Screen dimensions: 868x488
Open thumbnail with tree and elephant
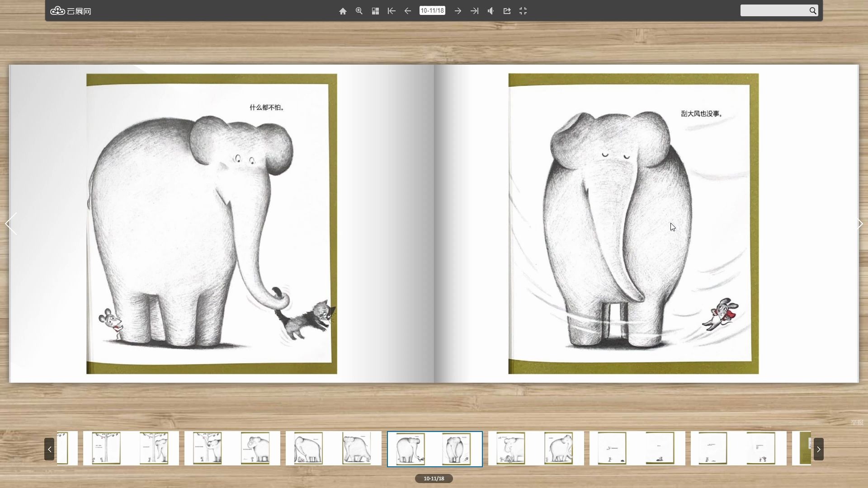pos(232,448)
